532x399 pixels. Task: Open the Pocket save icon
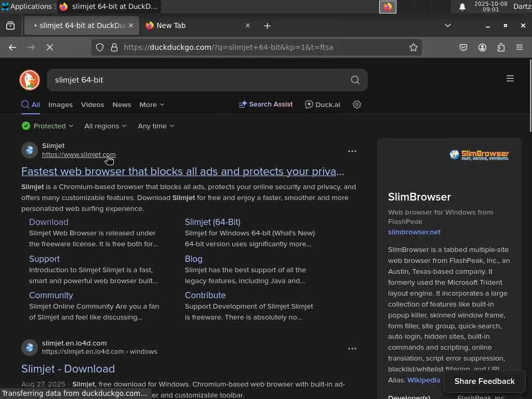[463, 47]
